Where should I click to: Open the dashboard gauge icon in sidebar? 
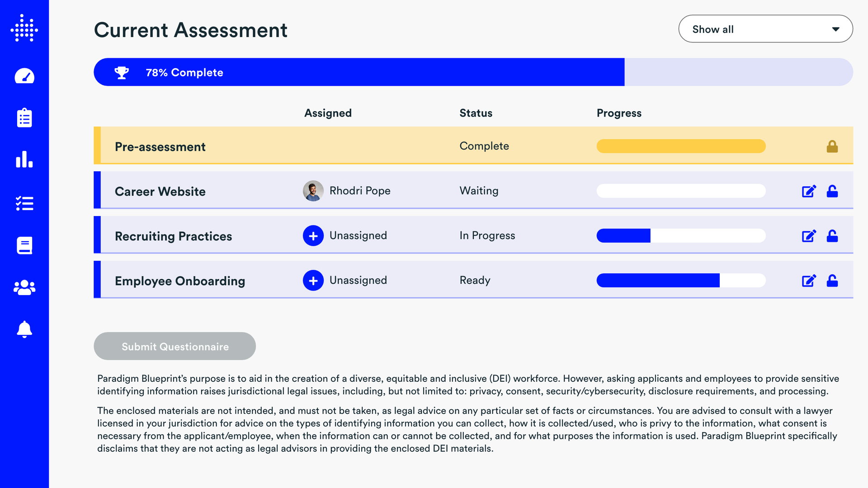24,76
